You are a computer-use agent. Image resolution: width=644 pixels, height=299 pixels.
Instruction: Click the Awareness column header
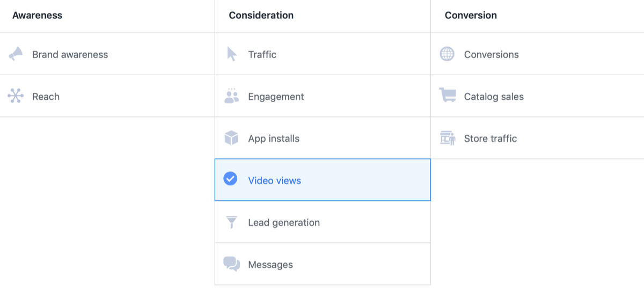pos(37,16)
